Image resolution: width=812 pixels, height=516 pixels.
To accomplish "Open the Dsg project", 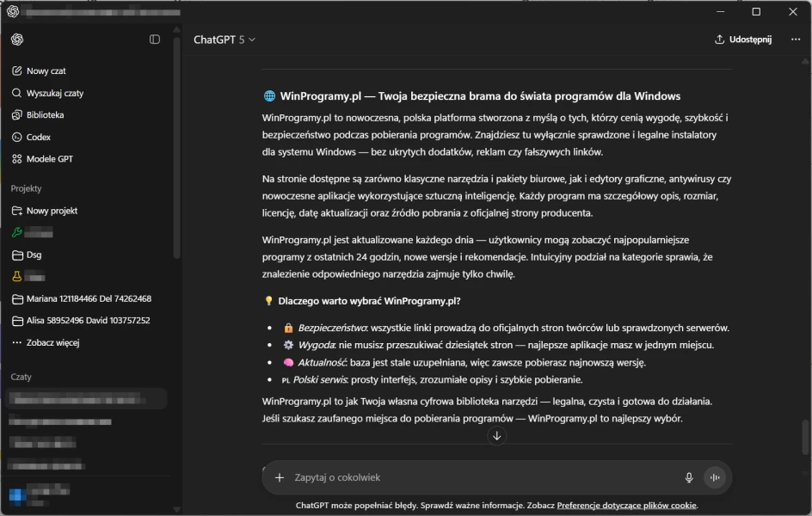I will click(x=34, y=255).
